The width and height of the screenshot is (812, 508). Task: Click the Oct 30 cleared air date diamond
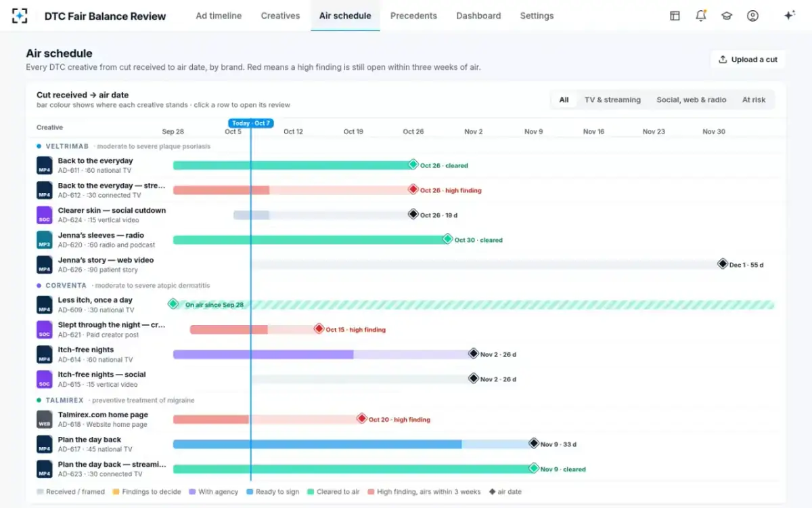[447, 239]
